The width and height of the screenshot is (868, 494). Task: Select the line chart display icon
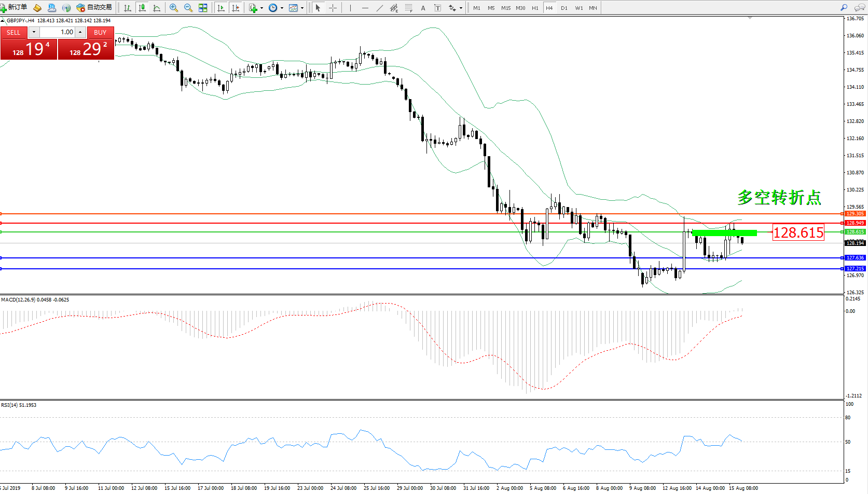[x=157, y=8]
